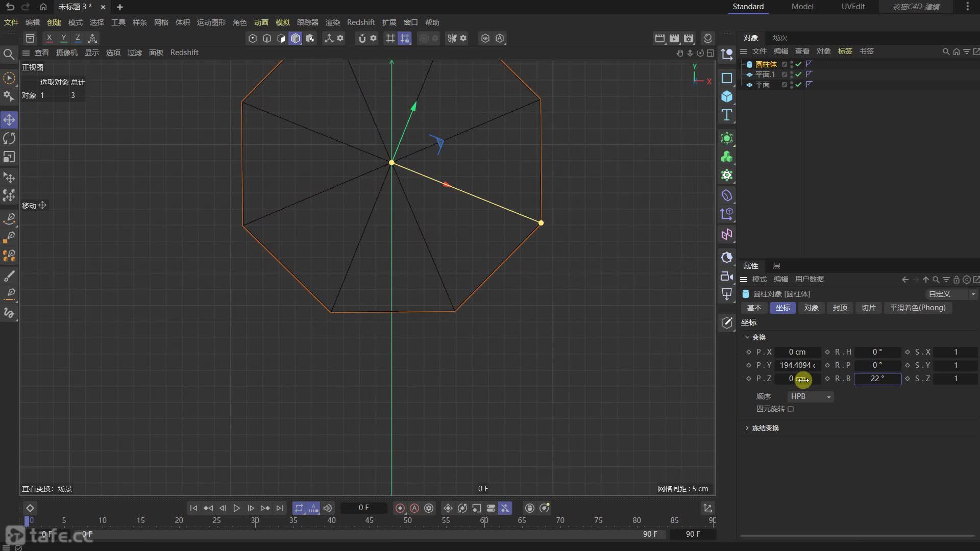
Task: Open Render Settings clapperboard gear icon
Action: tap(689, 38)
